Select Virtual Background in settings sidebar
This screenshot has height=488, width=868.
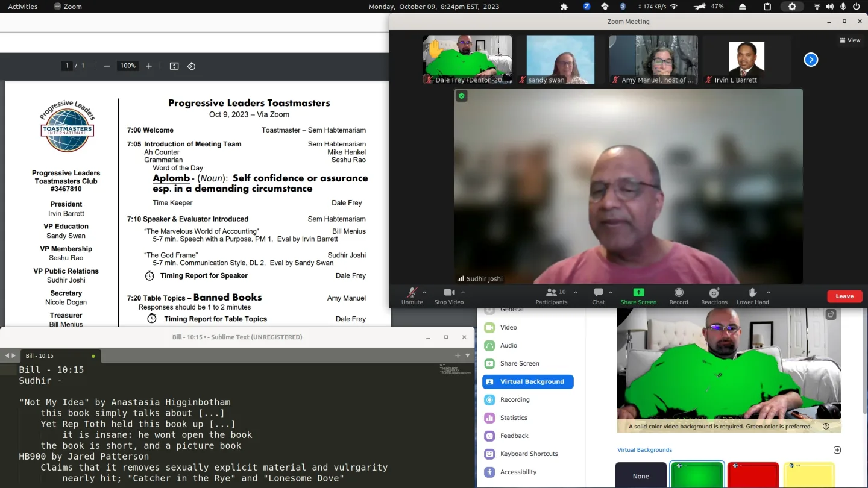click(x=528, y=381)
